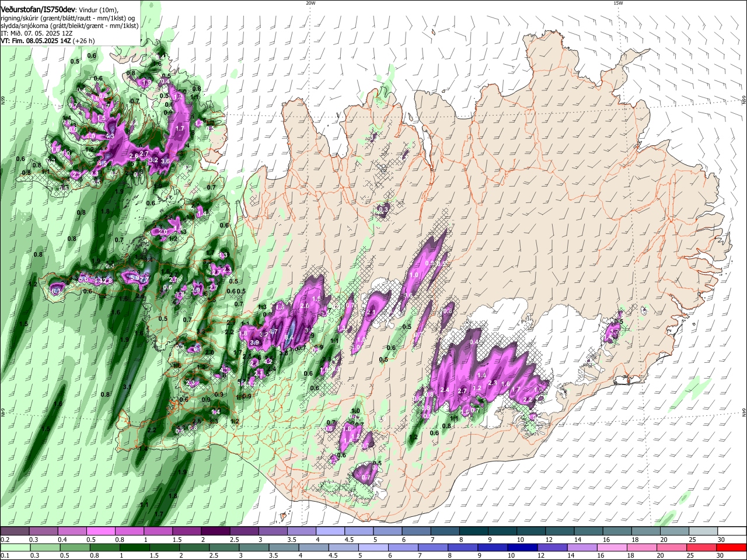Click the upper legend swatch between 3 and 3.5

273,531
